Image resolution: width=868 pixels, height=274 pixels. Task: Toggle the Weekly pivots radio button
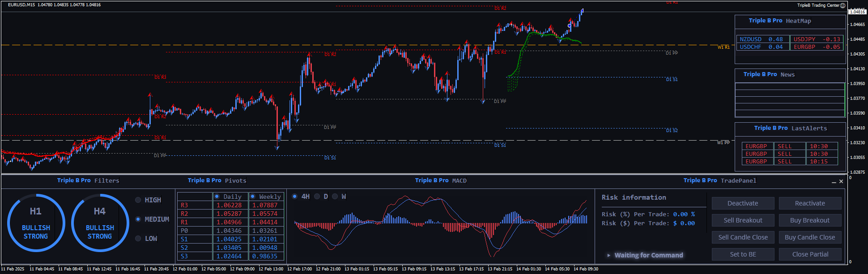(x=253, y=197)
